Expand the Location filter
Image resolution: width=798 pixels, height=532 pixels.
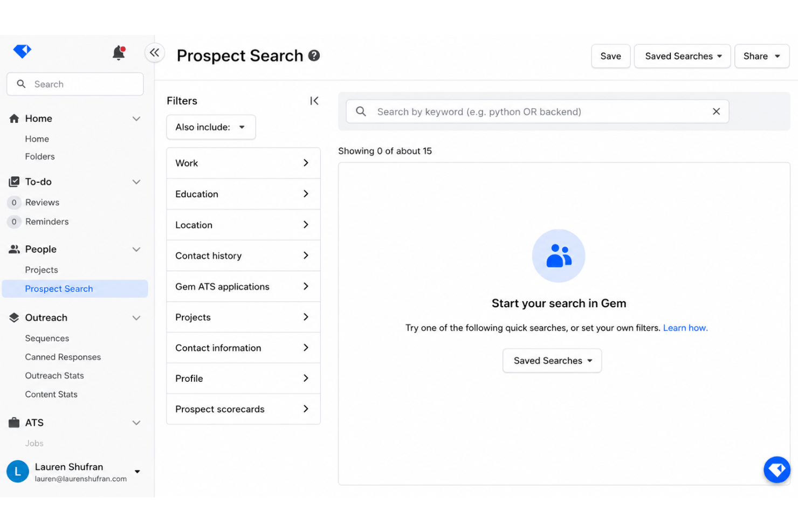point(243,225)
